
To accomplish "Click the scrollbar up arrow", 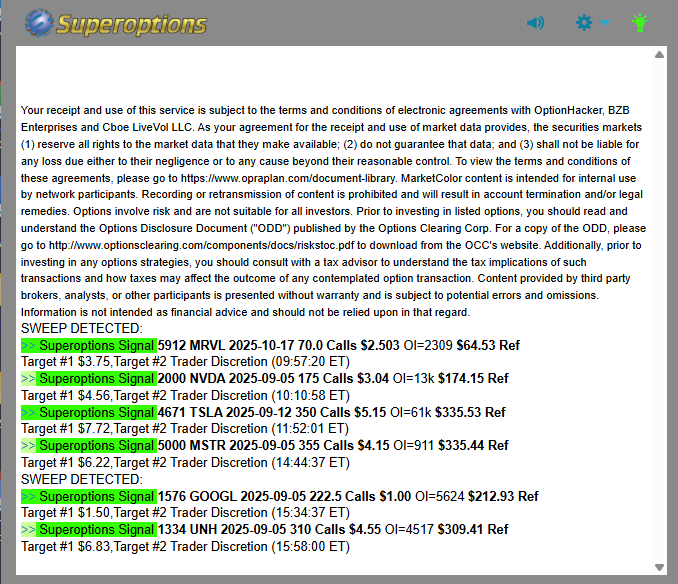I will click(658, 55).
